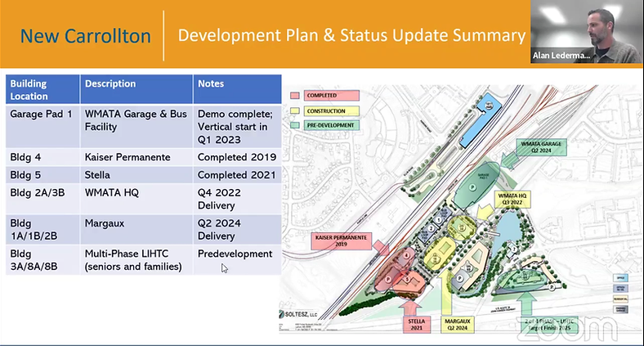Click the PRE-DEVELOPMENT legend label

click(x=332, y=125)
